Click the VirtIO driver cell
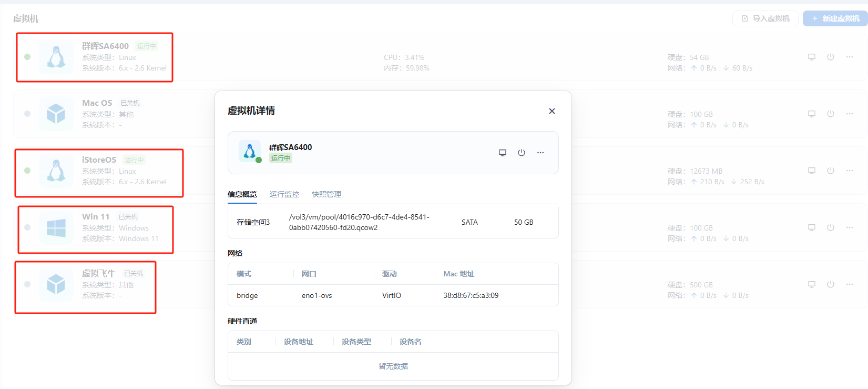The height and width of the screenshot is (389, 868). point(392,295)
